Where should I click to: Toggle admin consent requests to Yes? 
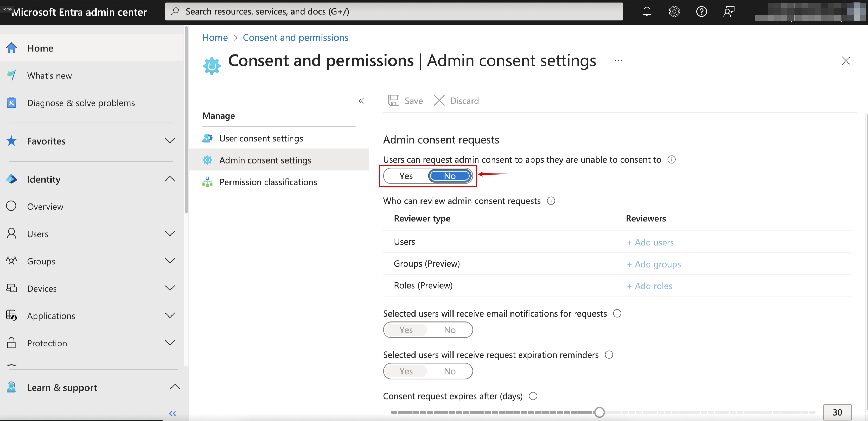pos(406,176)
